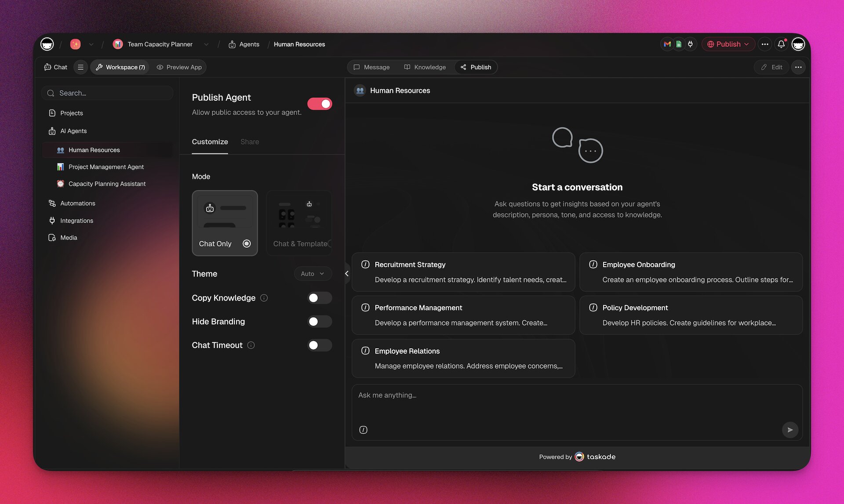This screenshot has height=504, width=844.
Task: Turn on Hide Branding
Action: (x=320, y=321)
